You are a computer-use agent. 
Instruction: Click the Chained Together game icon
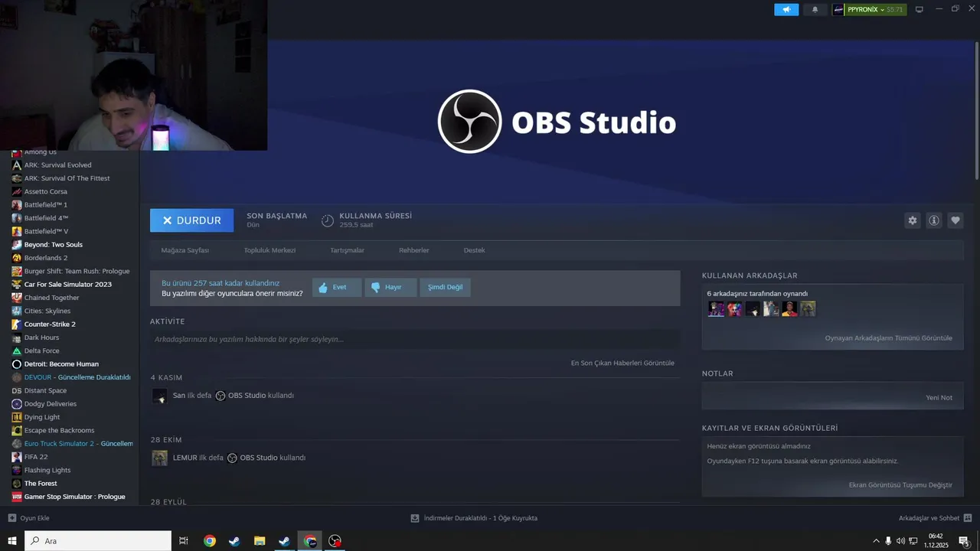[x=17, y=298]
